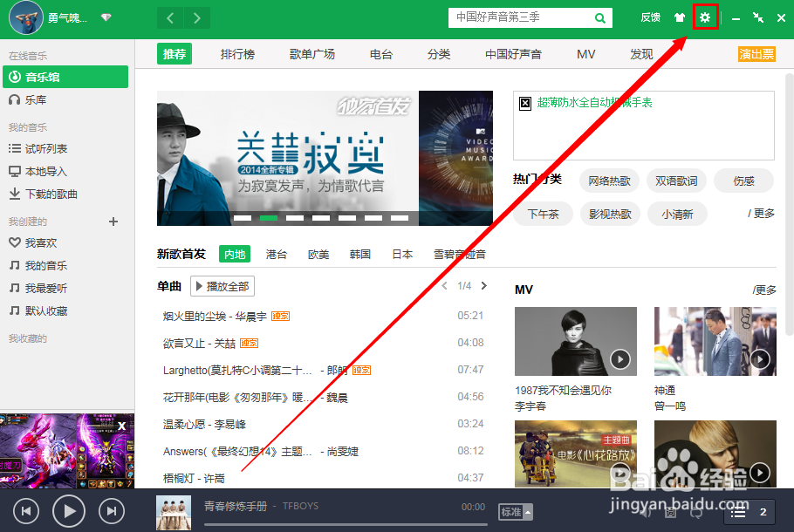Open 下载的歌曲
This screenshot has height=532, width=794.
pos(43,194)
